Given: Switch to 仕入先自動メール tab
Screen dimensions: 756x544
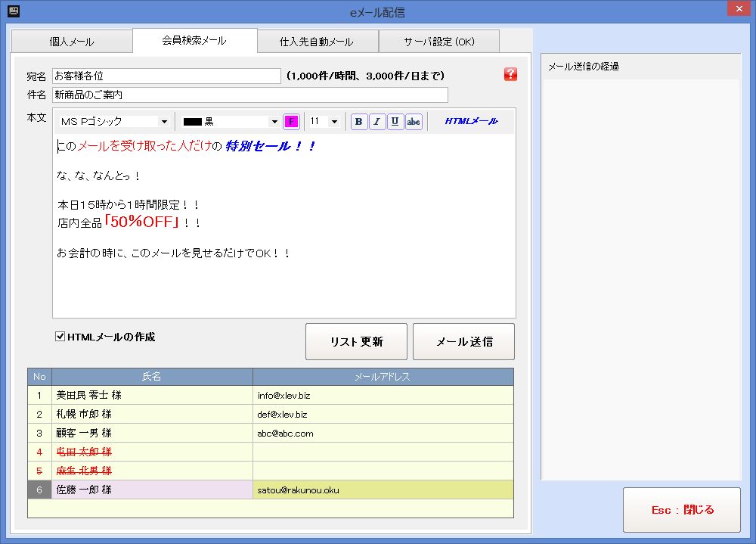Looking at the screenshot, I should pos(317,42).
